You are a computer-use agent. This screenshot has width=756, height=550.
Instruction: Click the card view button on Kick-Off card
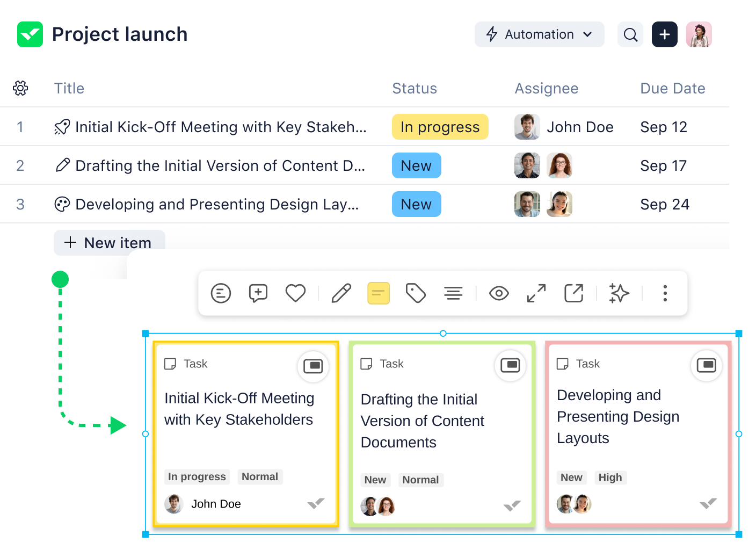point(313,366)
